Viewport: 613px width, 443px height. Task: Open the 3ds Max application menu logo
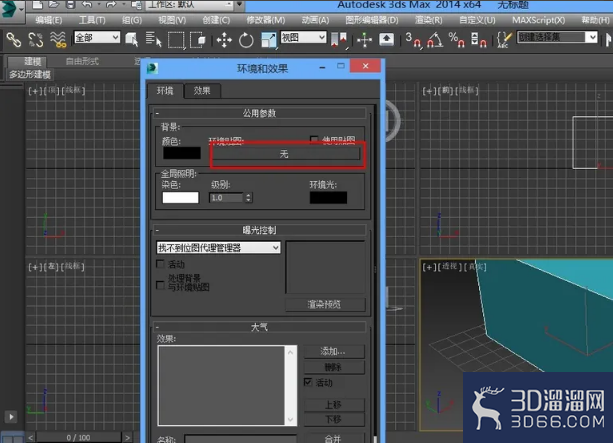(x=9, y=9)
